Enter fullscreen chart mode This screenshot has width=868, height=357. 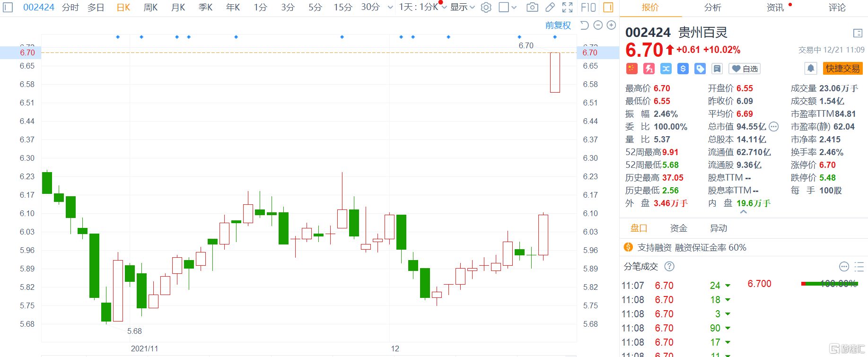coord(567,7)
